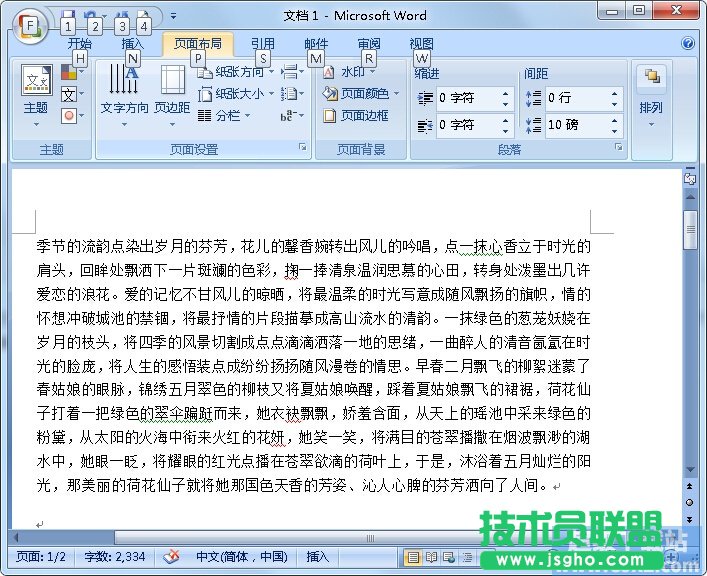Open the 页边距 margins gallery
Viewport: 707px width, 576px height.
(172, 90)
